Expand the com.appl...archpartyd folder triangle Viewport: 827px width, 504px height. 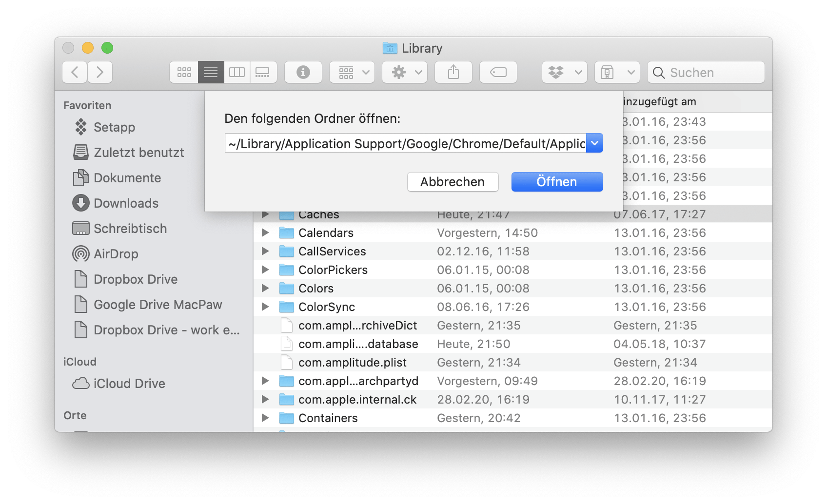coord(265,381)
